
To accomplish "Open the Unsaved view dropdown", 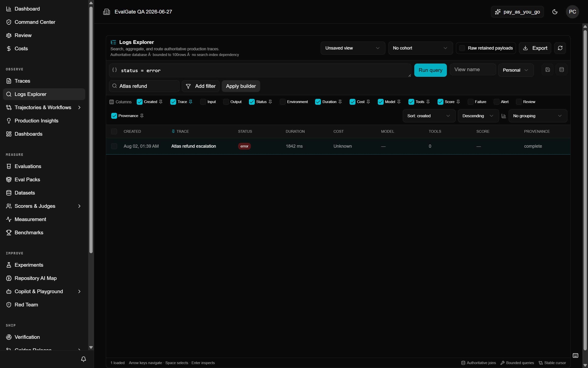I will (353, 48).
